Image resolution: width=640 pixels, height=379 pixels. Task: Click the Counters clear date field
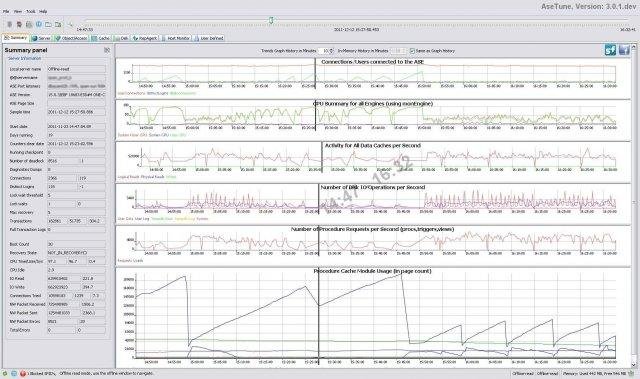point(76,144)
